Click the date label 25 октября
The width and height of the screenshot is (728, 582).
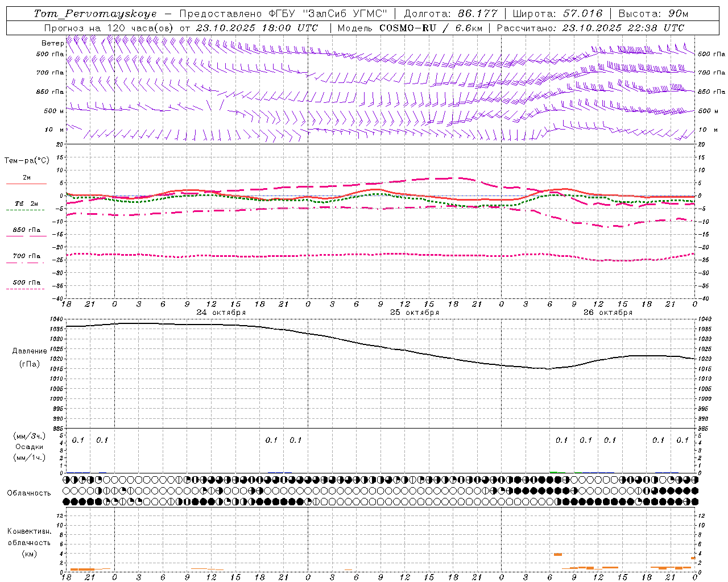[x=415, y=312]
